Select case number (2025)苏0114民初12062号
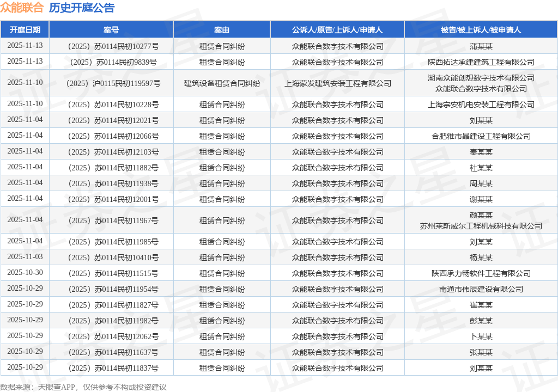Screen dimensions: 558x392 (x=113, y=336)
